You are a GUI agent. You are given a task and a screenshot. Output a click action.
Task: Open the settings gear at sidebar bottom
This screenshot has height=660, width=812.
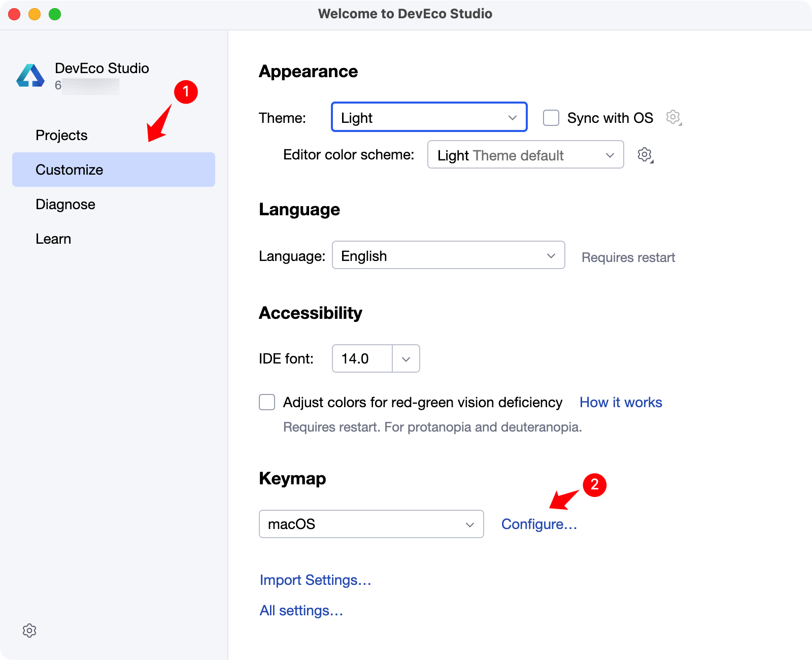click(29, 631)
